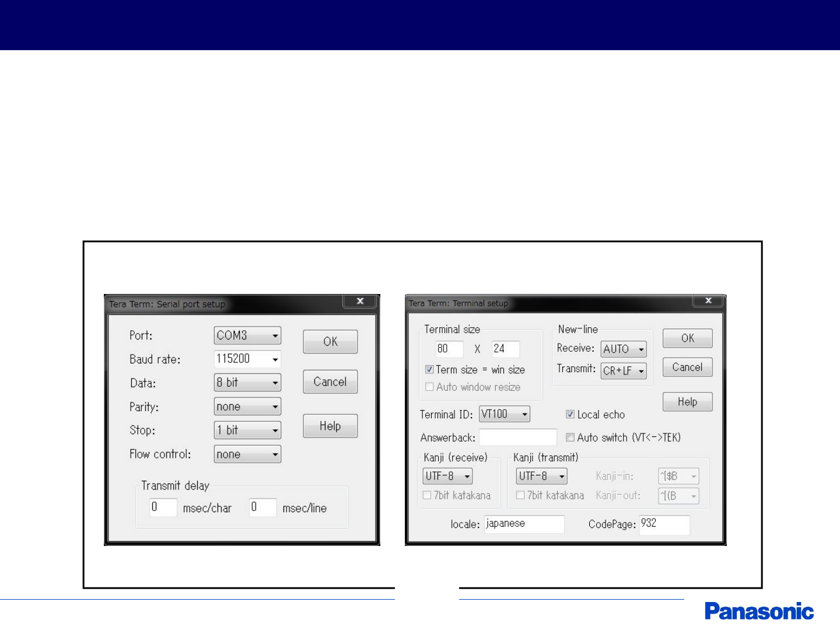840x630 pixels.
Task: Click Help in Terminal setup dialog
Action: pyautogui.click(x=688, y=402)
